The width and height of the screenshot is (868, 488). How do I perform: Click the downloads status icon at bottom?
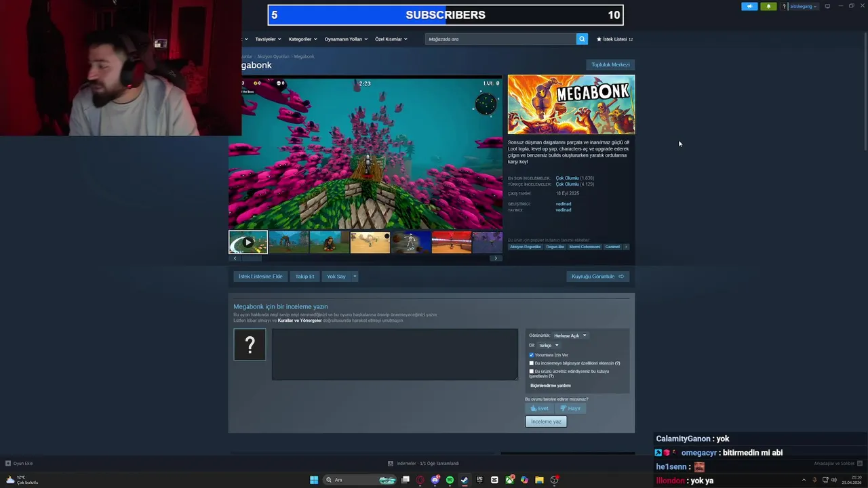point(391,464)
